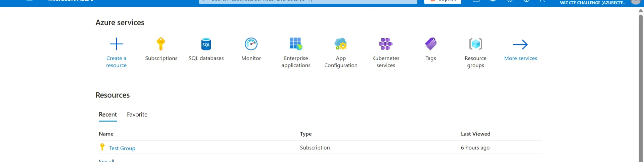The height and width of the screenshot is (162, 644).
Task: Open the SQL databases service icon
Action: [206, 44]
